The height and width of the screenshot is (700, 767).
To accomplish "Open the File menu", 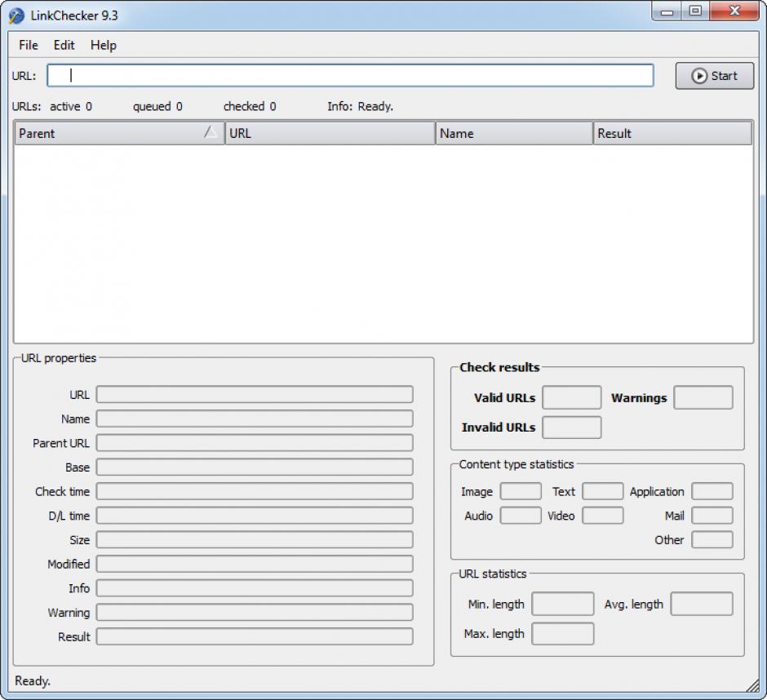I will tap(29, 45).
